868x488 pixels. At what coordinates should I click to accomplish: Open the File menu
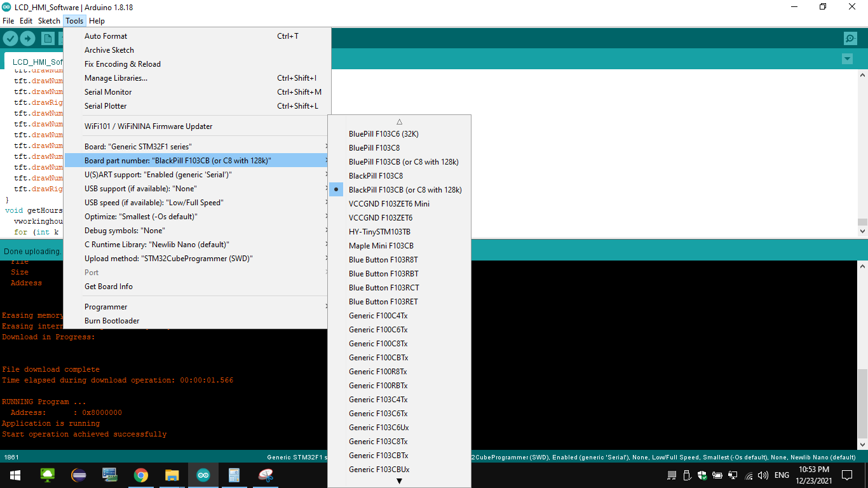[8, 21]
